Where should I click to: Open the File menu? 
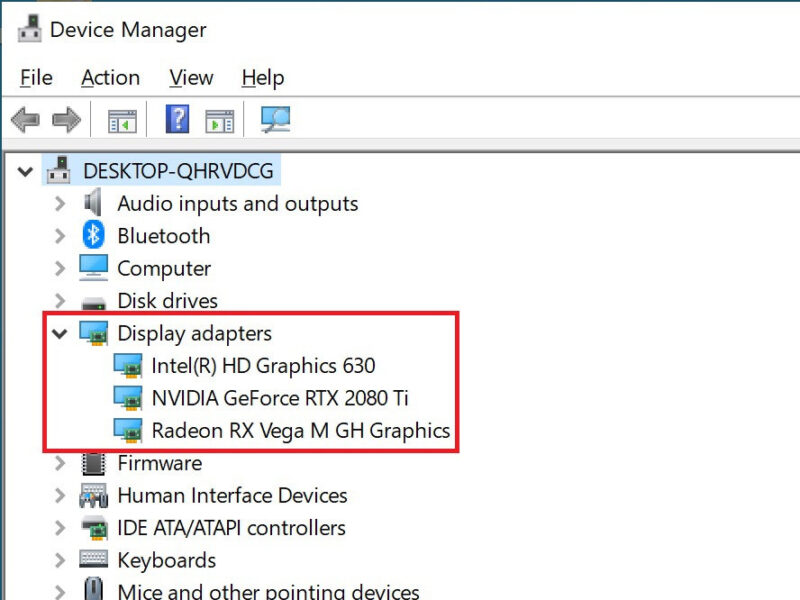[36, 78]
